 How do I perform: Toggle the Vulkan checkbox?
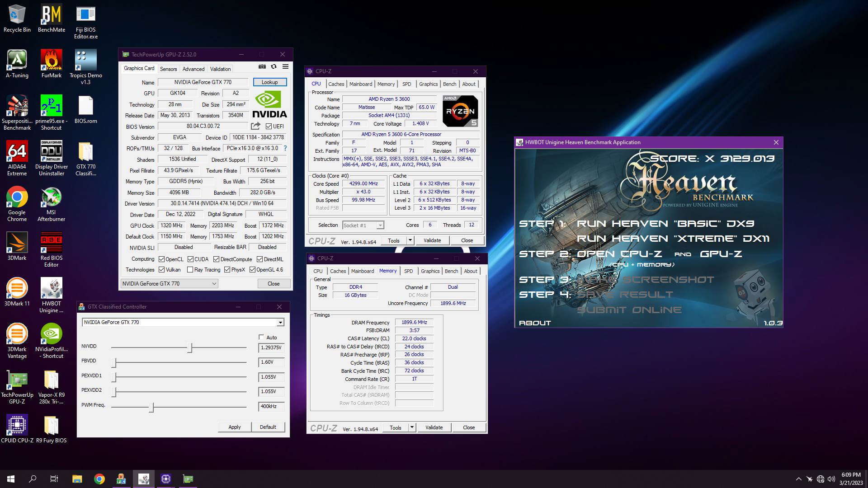click(x=161, y=270)
